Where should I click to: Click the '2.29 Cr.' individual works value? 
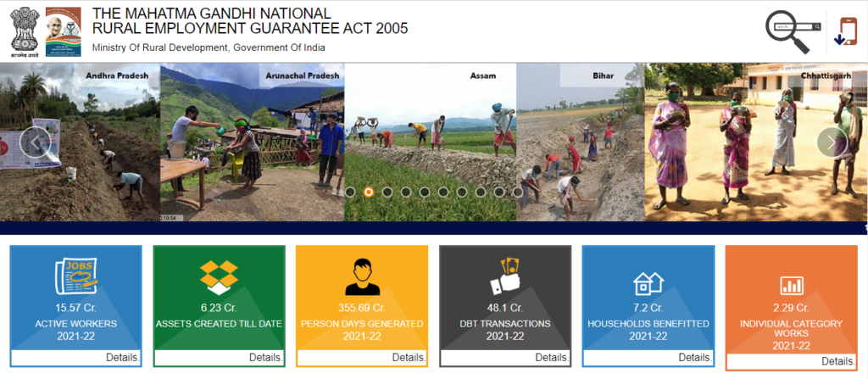point(792,308)
